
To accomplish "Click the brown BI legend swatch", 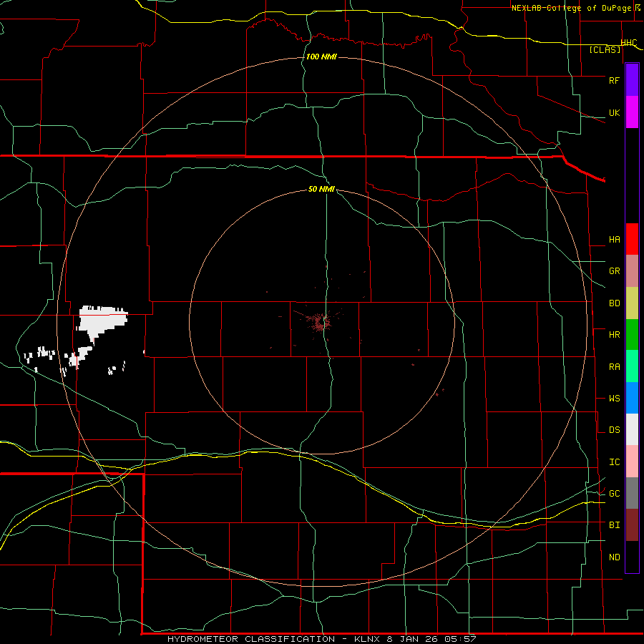I will pos(632,525).
